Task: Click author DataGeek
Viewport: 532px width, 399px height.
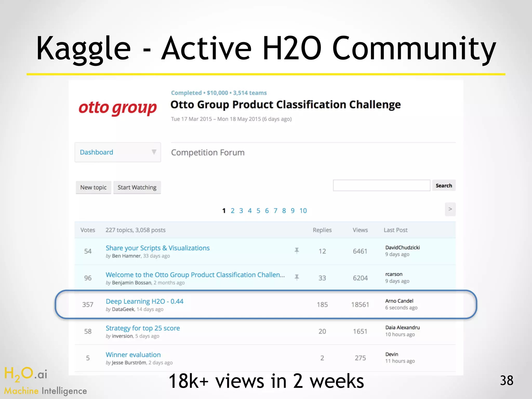Action: click(x=123, y=309)
